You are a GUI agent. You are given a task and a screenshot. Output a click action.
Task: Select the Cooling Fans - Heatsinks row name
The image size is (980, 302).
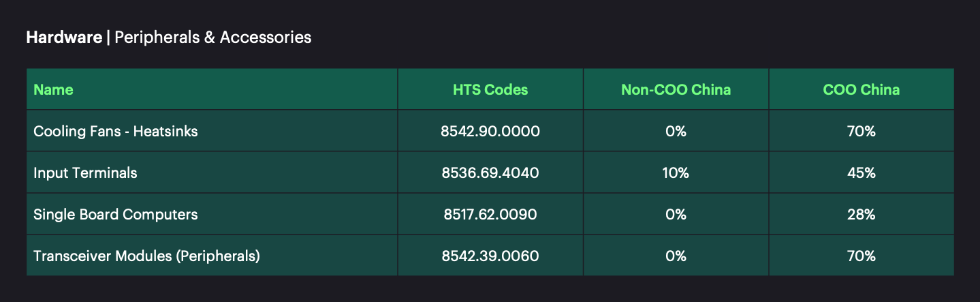(x=116, y=132)
